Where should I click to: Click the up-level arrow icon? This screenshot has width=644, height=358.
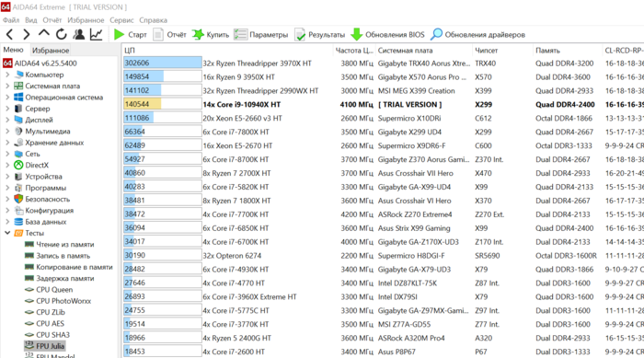(x=44, y=34)
